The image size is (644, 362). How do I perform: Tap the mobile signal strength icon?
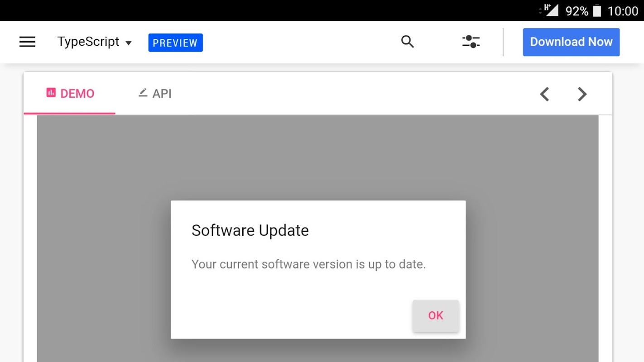point(551,10)
